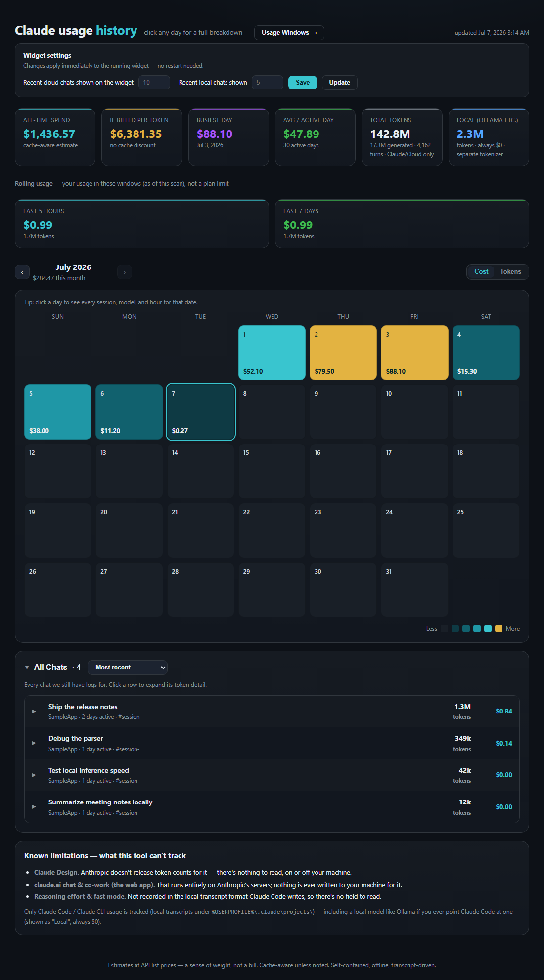Open the Usage Windows page
This screenshot has height=980, width=544.
[x=289, y=33]
